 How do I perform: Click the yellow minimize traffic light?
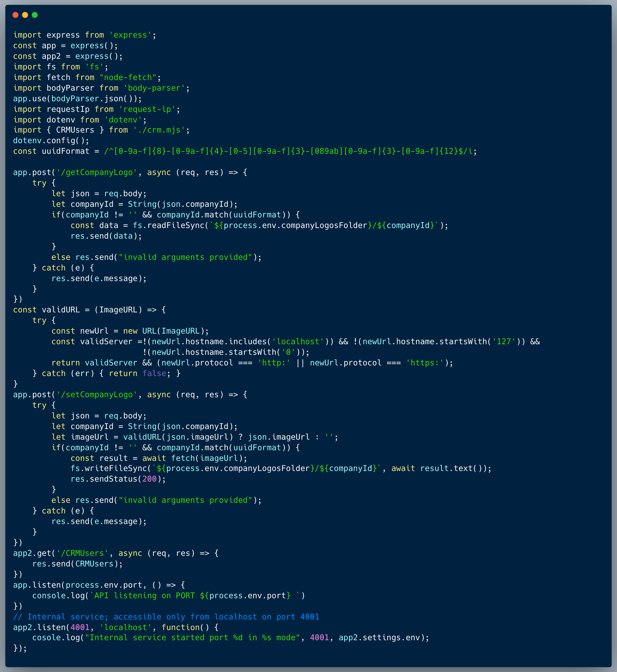(25, 15)
